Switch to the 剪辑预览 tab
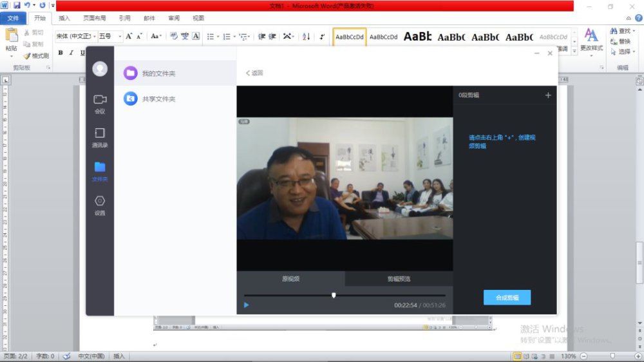The width and height of the screenshot is (644, 362). point(399,279)
